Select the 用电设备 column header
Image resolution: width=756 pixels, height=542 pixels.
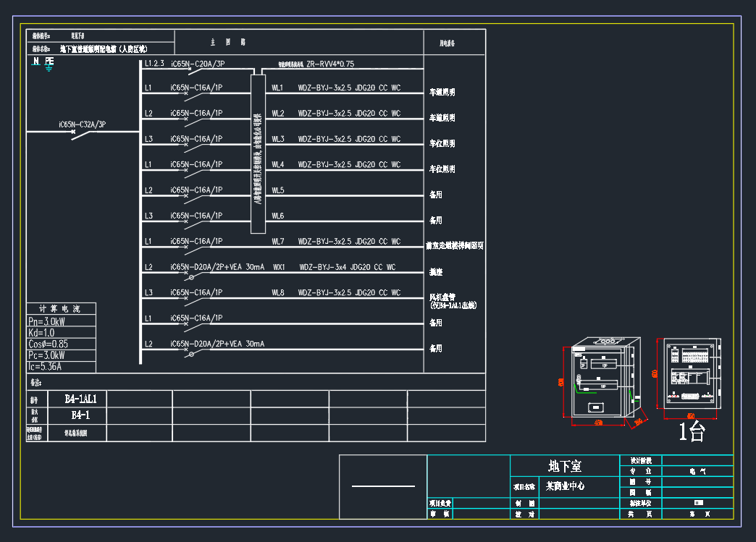447,43
